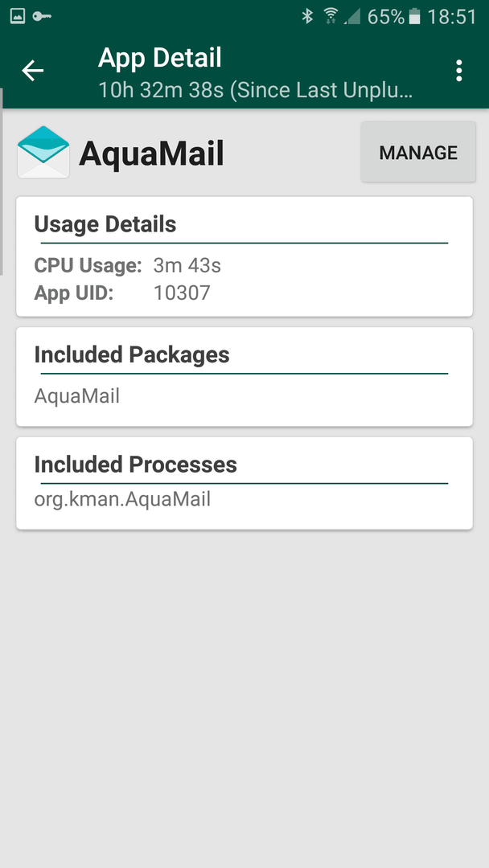This screenshot has height=868, width=489.
Task: Tap the Bluetooth status bar icon
Action: 307,17
